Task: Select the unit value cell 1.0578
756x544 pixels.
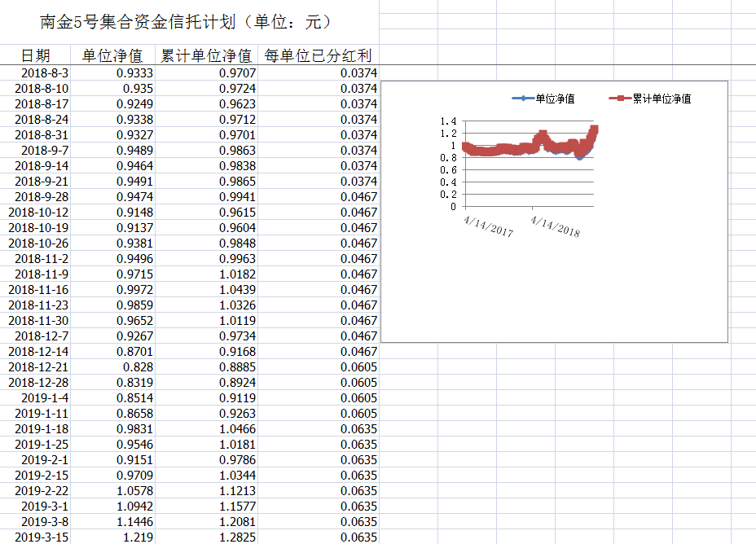Action: (112, 490)
